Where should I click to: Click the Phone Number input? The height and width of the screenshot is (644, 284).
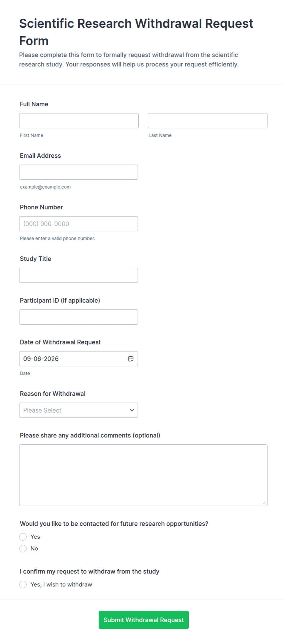coord(78,224)
